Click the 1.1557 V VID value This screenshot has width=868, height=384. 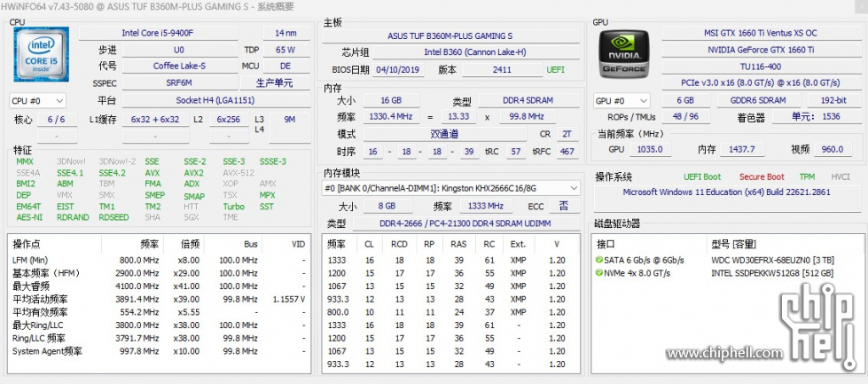(289, 300)
